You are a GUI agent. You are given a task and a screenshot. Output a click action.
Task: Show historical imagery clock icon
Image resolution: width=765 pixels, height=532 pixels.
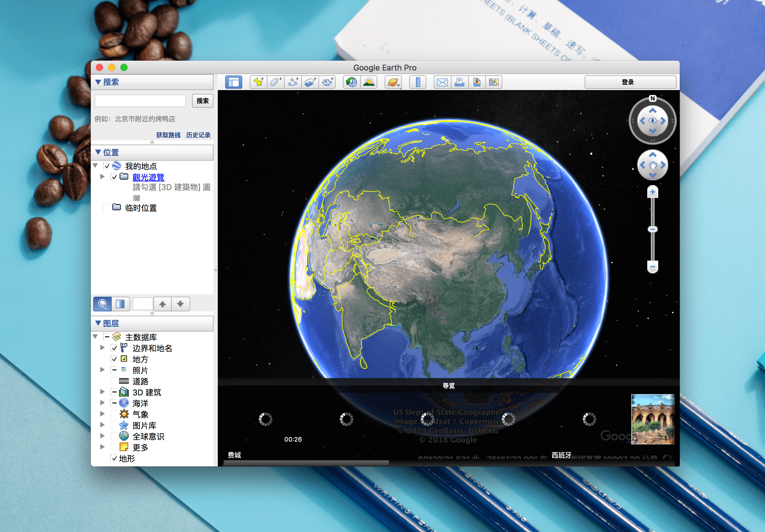(x=352, y=82)
